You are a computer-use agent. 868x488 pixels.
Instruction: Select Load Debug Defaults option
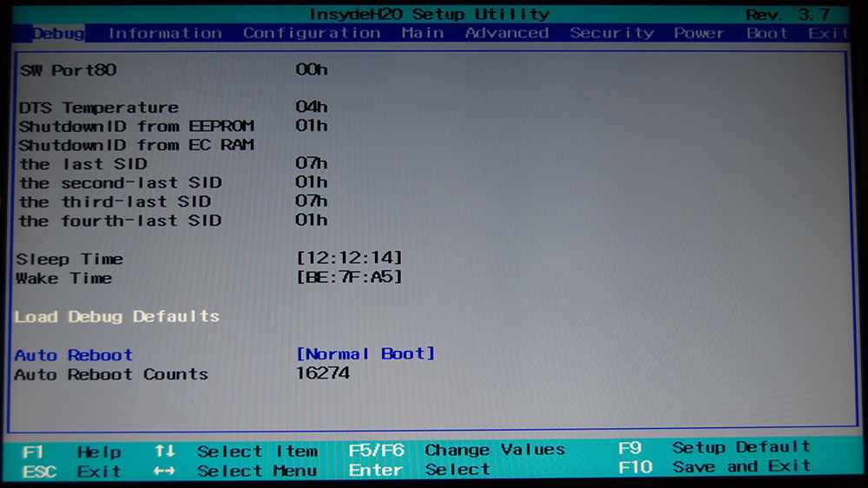[x=117, y=316]
